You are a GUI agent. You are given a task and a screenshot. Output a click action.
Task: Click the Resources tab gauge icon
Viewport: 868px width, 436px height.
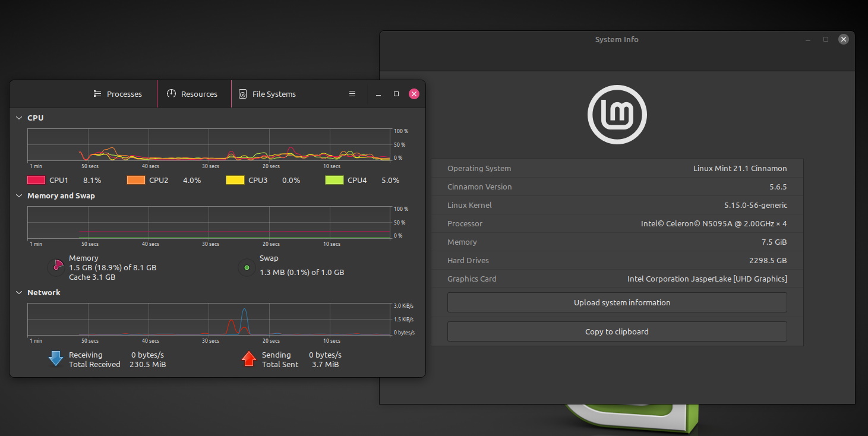[x=171, y=94]
